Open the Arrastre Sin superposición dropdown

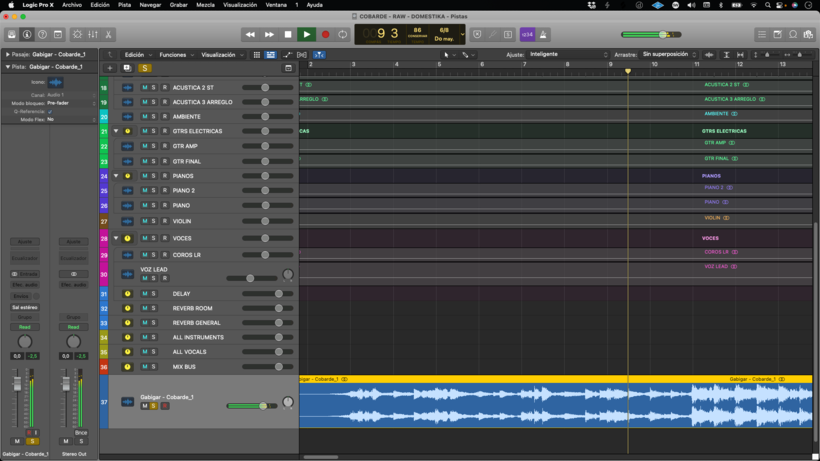click(669, 54)
